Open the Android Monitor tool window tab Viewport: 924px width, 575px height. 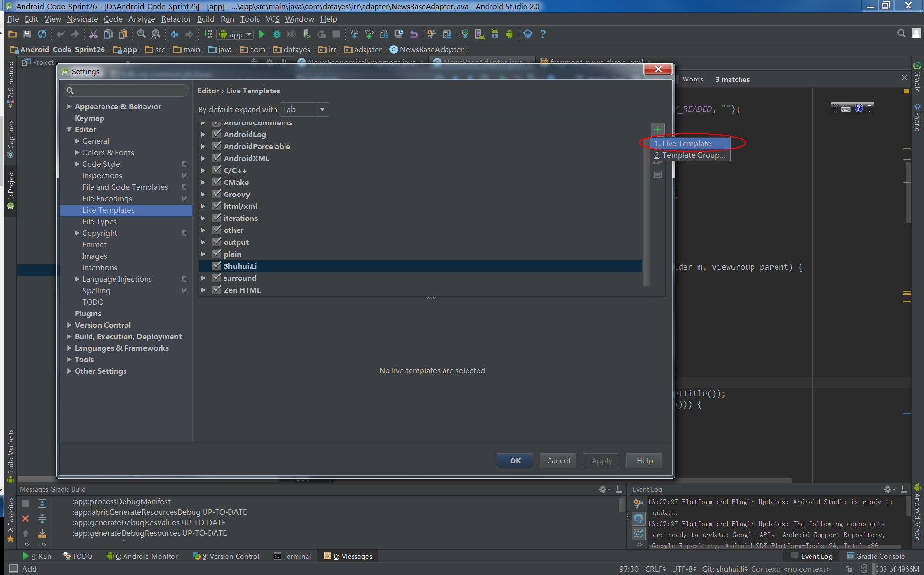pos(142,556)
